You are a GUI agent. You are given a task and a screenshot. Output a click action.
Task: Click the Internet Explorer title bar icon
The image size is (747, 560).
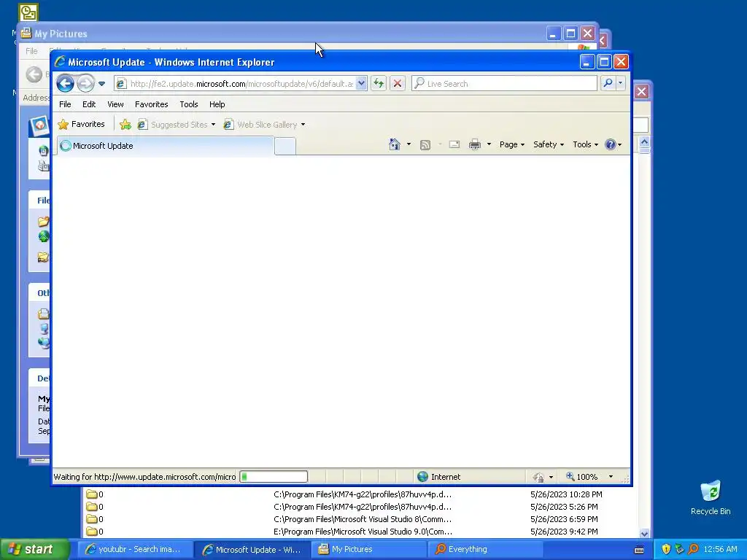60,62
